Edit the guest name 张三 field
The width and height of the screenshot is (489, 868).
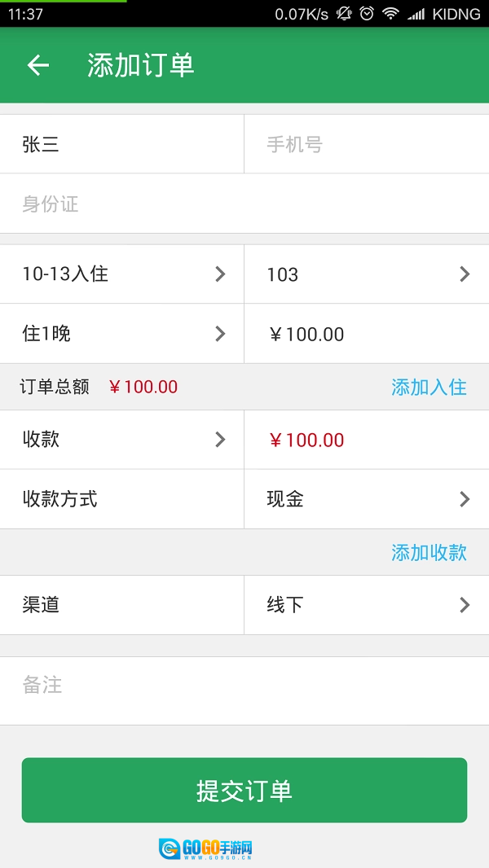[x=122, y=145]
